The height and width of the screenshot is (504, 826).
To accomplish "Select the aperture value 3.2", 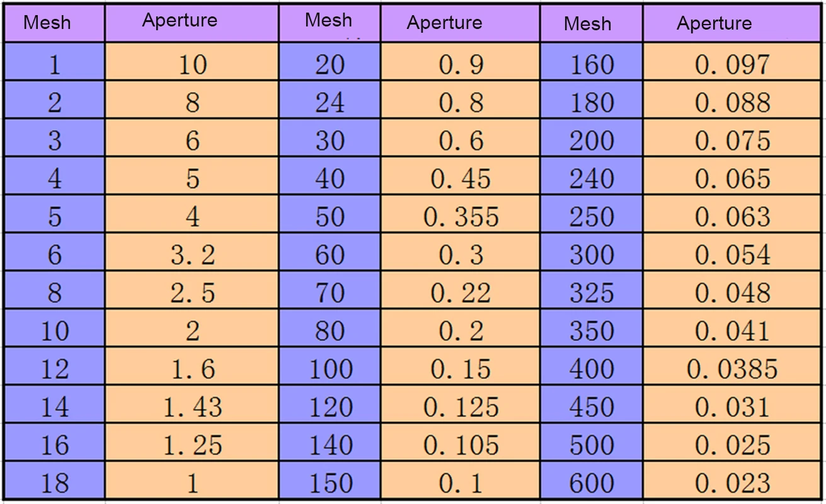I will 192,255.
